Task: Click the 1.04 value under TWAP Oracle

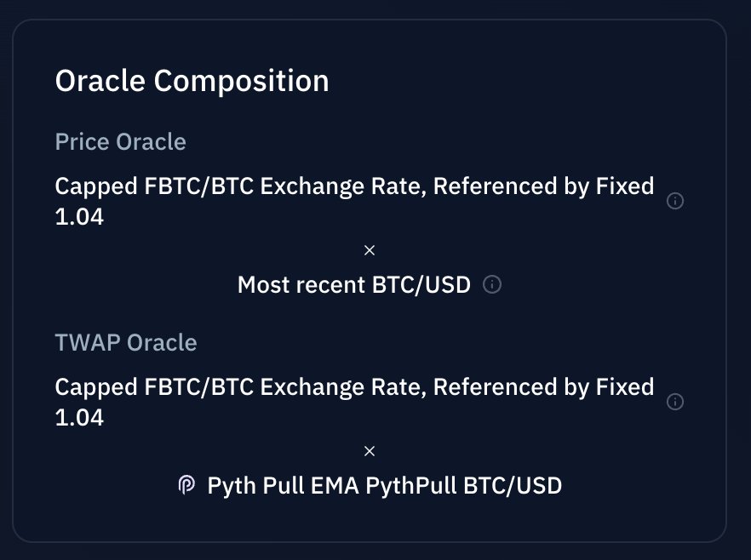Action: (x=79, y=417)
